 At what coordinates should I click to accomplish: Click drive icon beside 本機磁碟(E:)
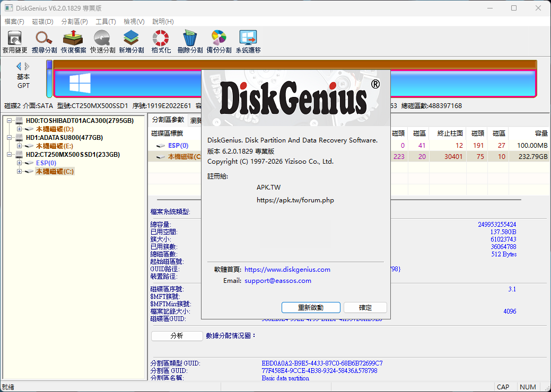tap(30, 146)
